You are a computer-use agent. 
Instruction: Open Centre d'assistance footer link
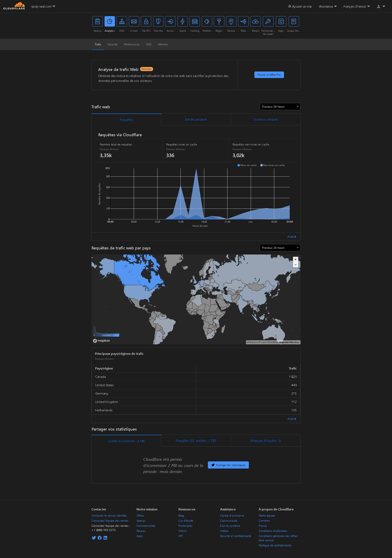coord(232,516)
